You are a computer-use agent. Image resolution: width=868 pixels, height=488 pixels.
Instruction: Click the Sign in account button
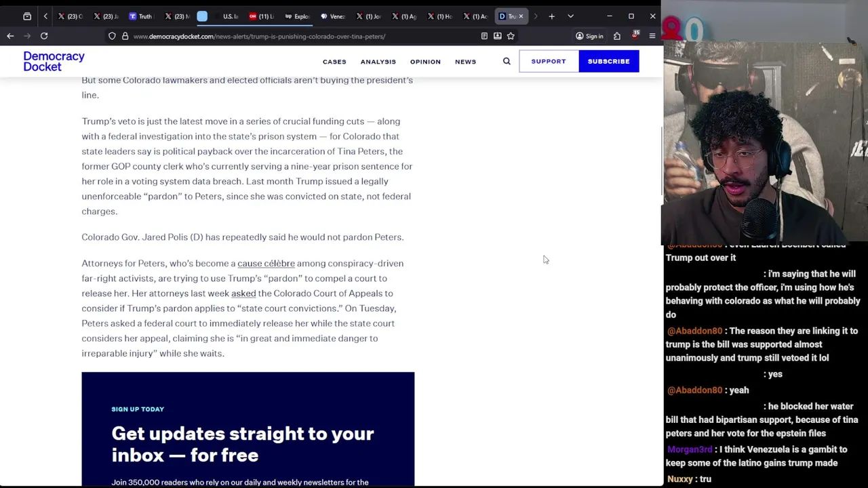[589, 36]
